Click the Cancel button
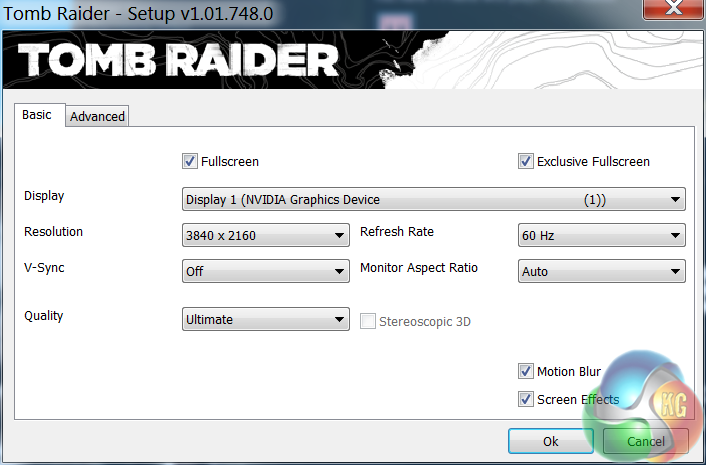706x465 pixels. coord(646,441)
